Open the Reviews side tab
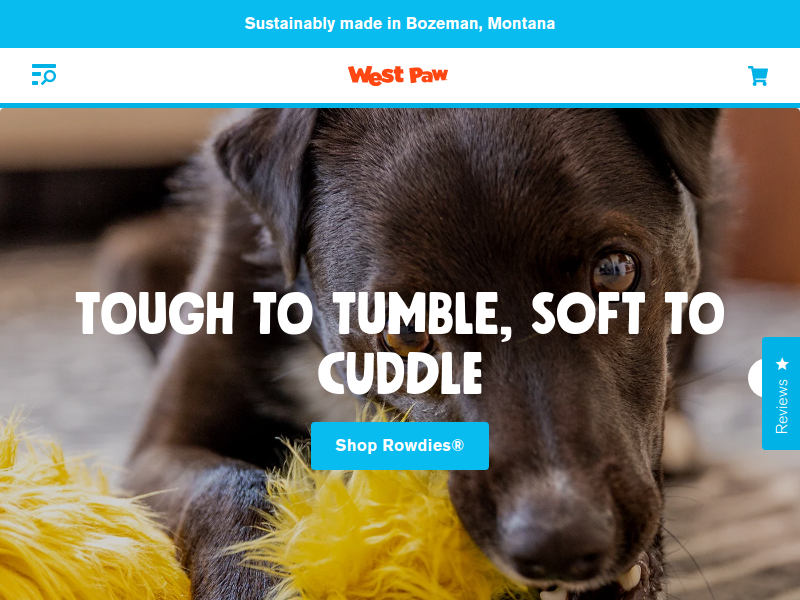 pos(781,393)
